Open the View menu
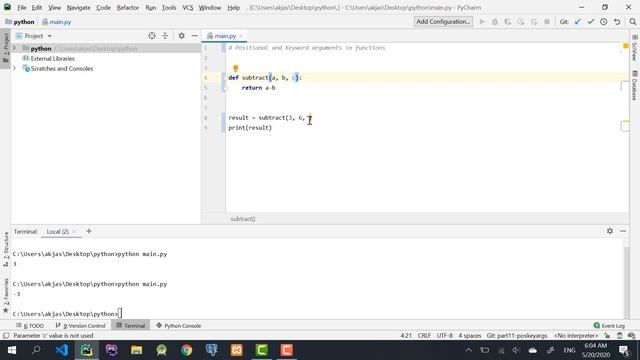Screen dimensions: 640x360 (x=54, y=7)
